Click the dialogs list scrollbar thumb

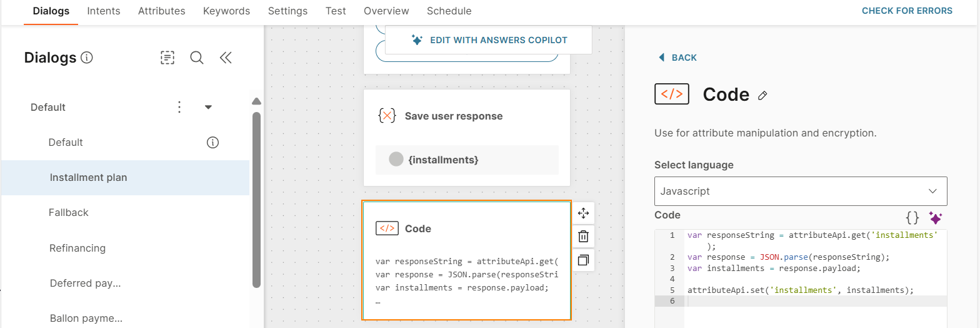pyautogui.click(x=256, y=200)
